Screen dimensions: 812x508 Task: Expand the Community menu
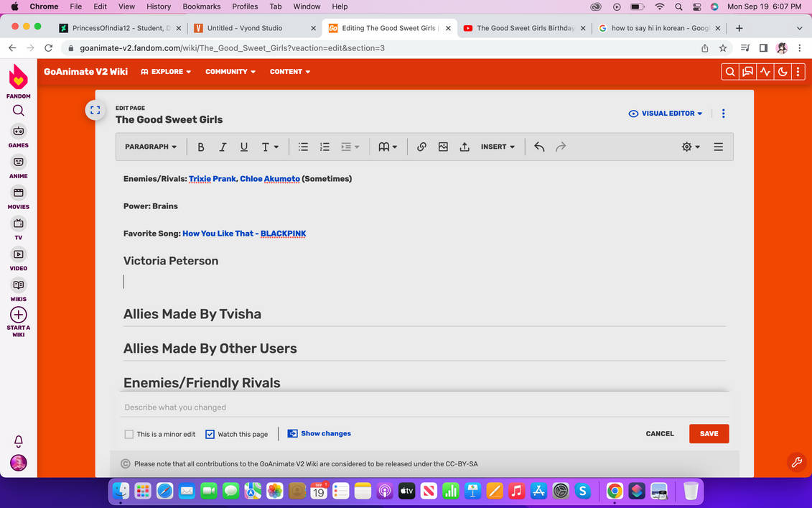pos(230,72)
